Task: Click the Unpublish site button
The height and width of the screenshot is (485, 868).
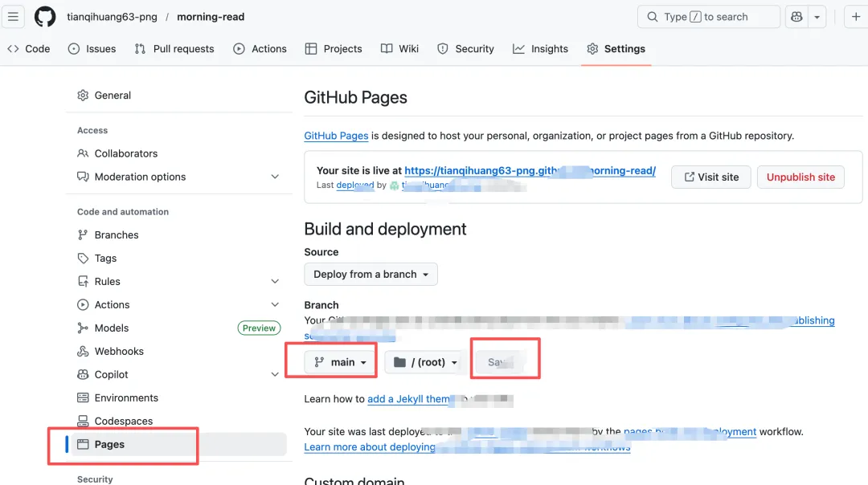Action: coord(800,177)
